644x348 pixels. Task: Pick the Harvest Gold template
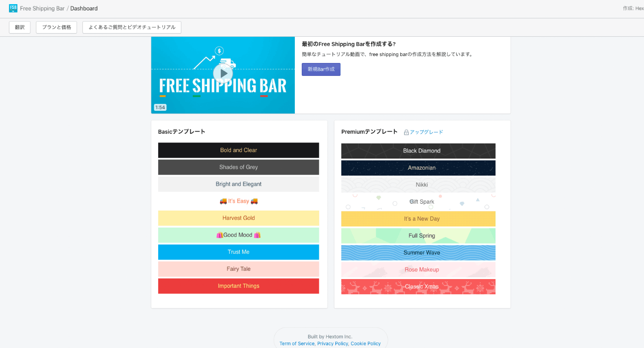click(x=239, y=218)
